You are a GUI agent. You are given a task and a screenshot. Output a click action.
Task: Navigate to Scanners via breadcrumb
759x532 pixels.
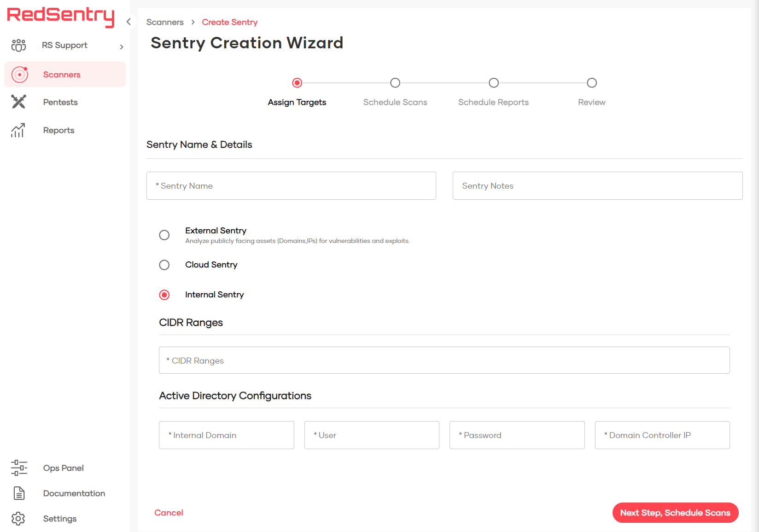click(165, 22)
